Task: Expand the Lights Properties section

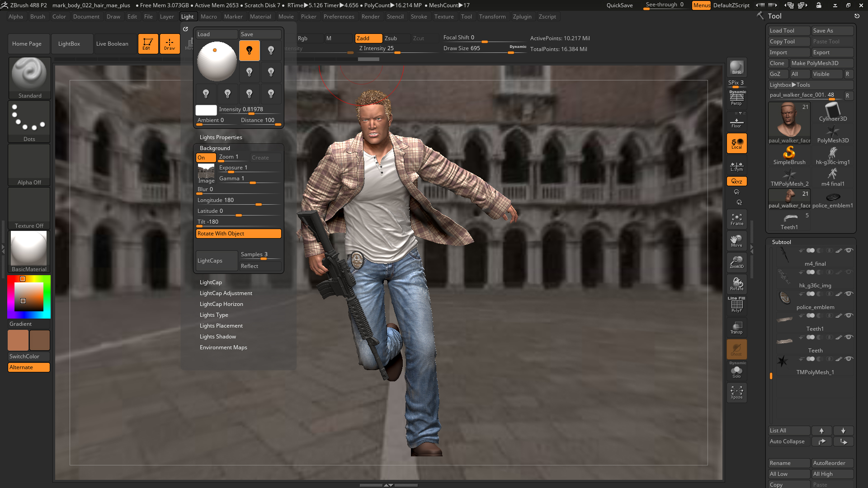Action: 221,137
